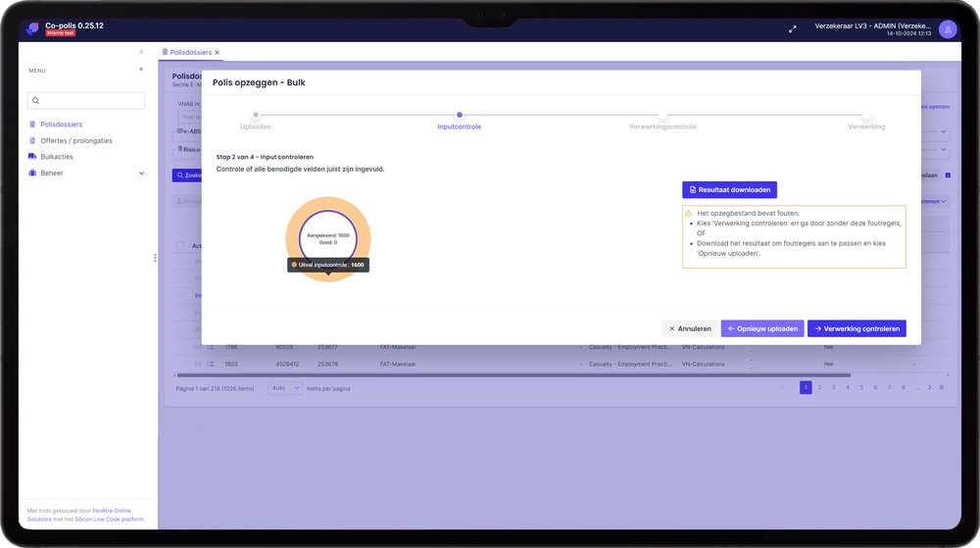Screen dimensions: 980x548
Task: Click the row cell 253677
Action: click(327, 347)
